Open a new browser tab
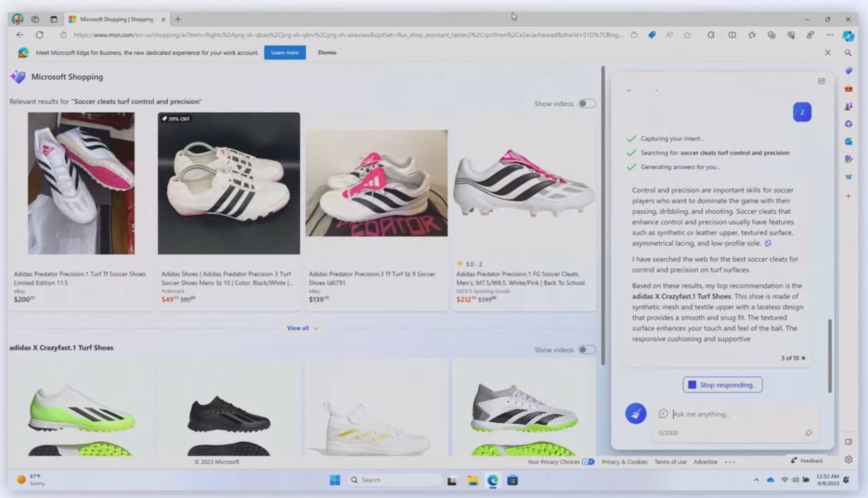The width and height of the screenshot is (868, 498). tap(178, 20)
